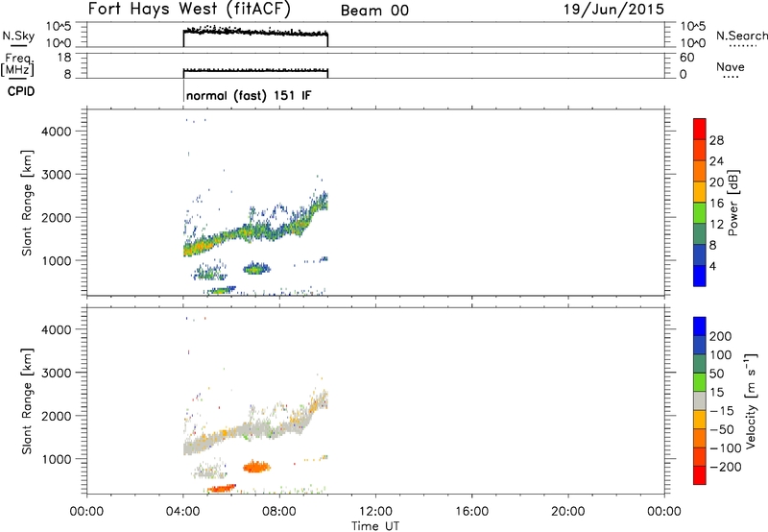The image size is (768, 532).
Task: Click the 'Time UT' axis title
Action: point(375,526)
